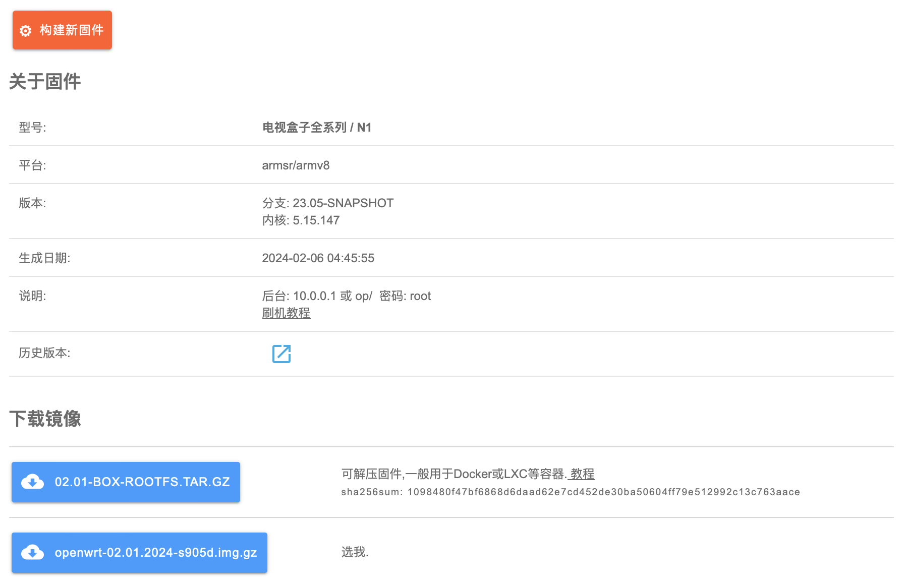The image size is (904, 588).
Task: Click the 平台: label
Action: [32, 165]
